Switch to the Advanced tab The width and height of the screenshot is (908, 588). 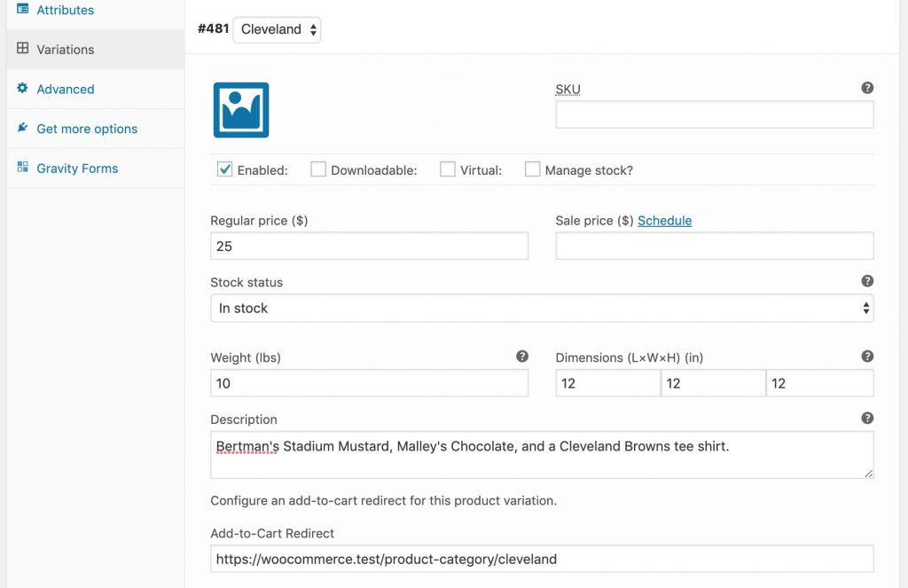[96, 90]
